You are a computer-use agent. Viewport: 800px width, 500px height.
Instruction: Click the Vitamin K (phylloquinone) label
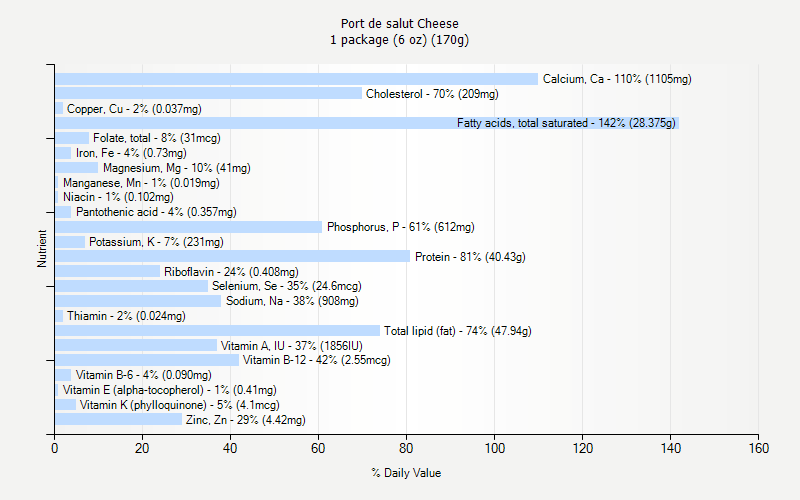point(179,405)
